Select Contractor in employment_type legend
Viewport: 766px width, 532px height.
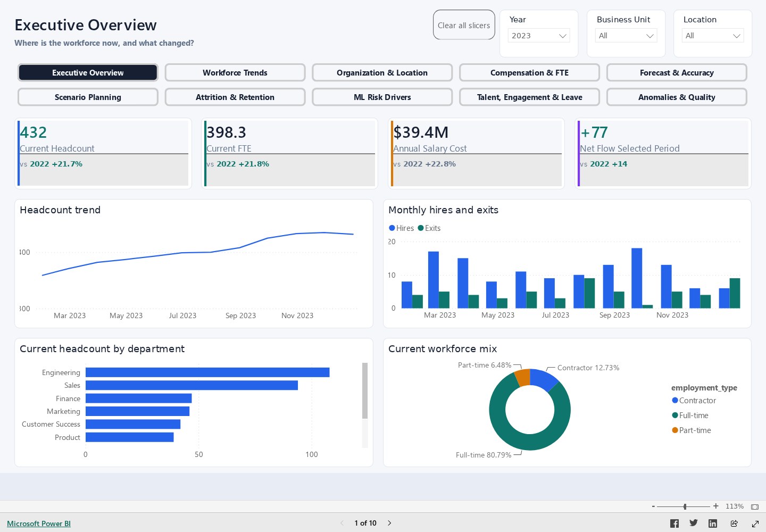[x=694, y=400]
